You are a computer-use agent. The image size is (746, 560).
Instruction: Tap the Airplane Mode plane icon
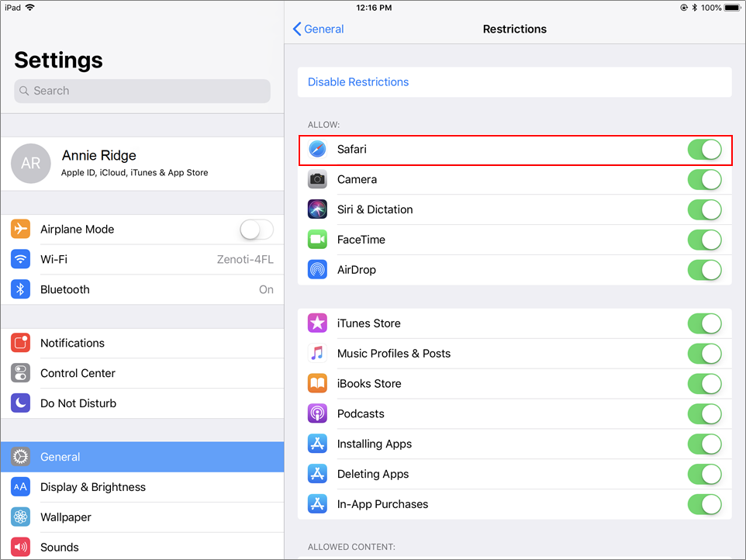pyautogui.click(x=20, y=229)
